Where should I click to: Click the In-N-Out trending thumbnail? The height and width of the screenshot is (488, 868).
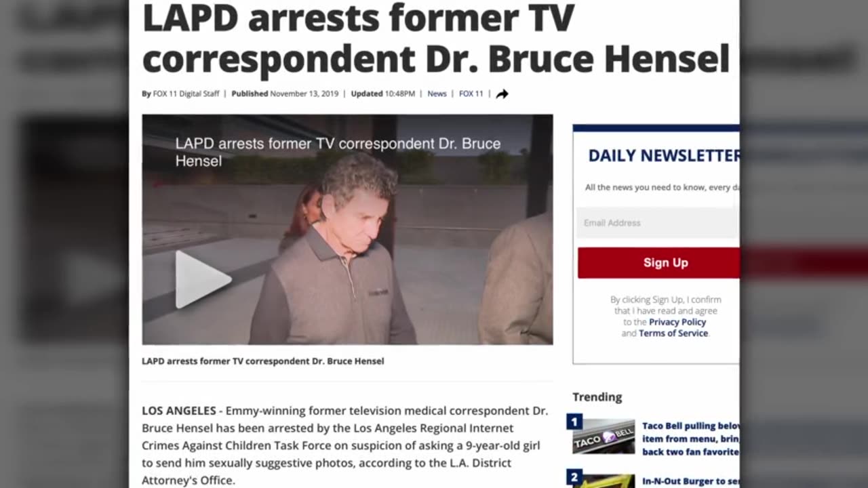tap(604, 481)
